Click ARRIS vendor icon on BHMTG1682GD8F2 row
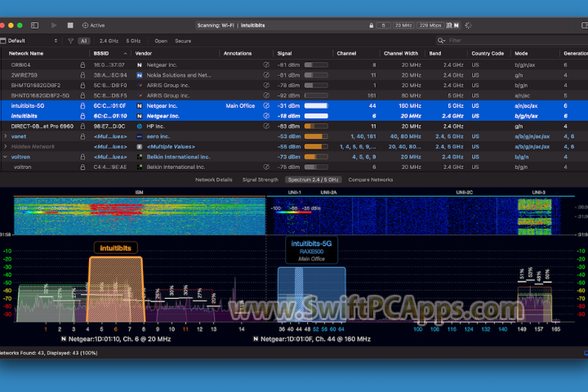 point(140,85)
